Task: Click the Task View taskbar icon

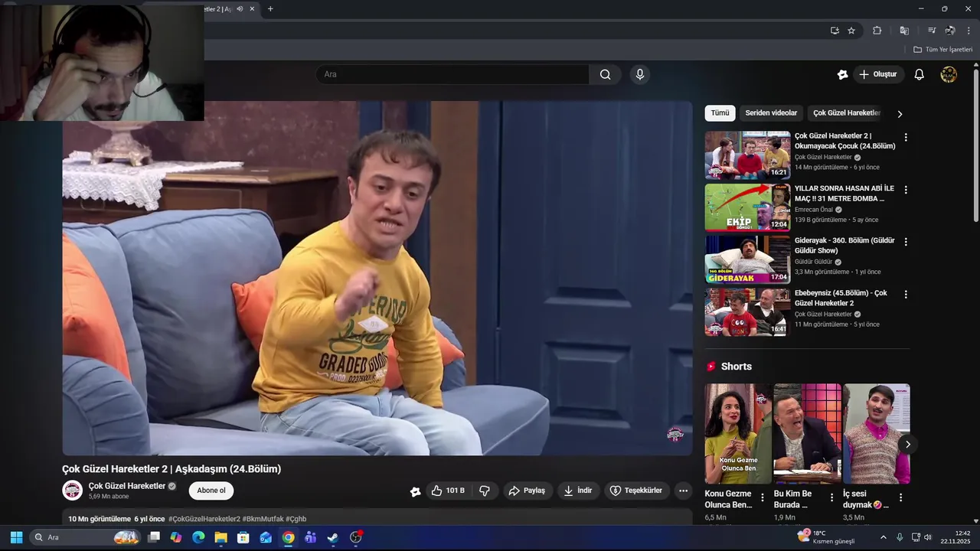Action: pyautogui.click(x=154, y=537)
